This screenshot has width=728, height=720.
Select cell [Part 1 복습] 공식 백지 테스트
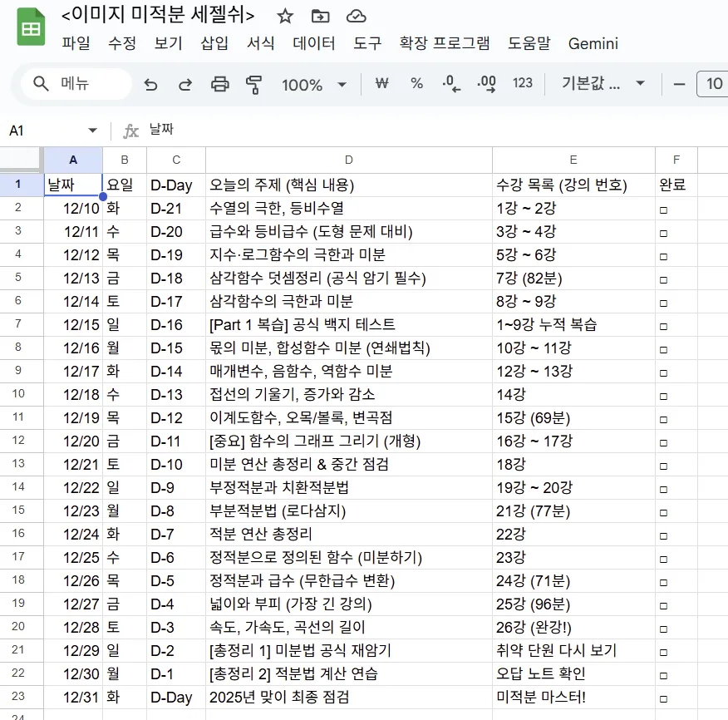click(x=349, y=324)
